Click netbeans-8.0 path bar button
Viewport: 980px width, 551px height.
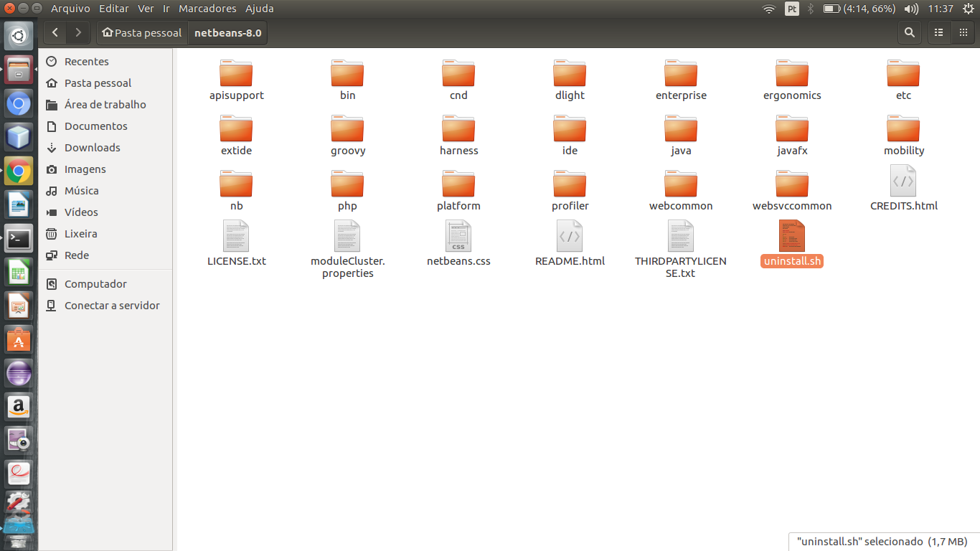tap(228, 32)
